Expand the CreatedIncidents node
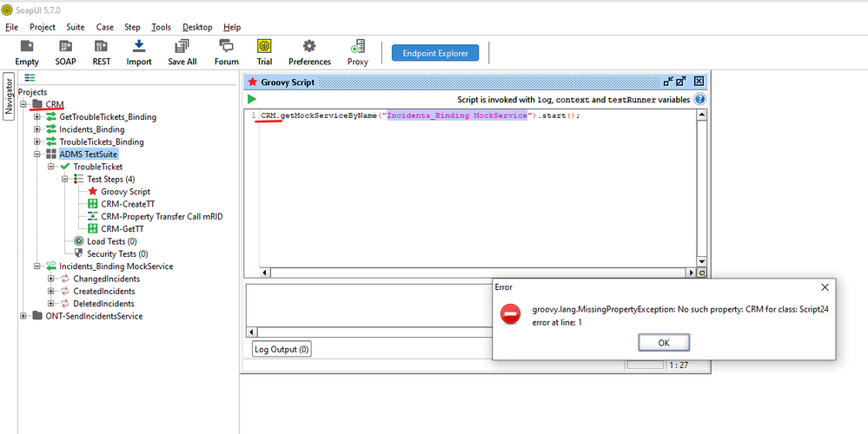 (x=51, y=292)
